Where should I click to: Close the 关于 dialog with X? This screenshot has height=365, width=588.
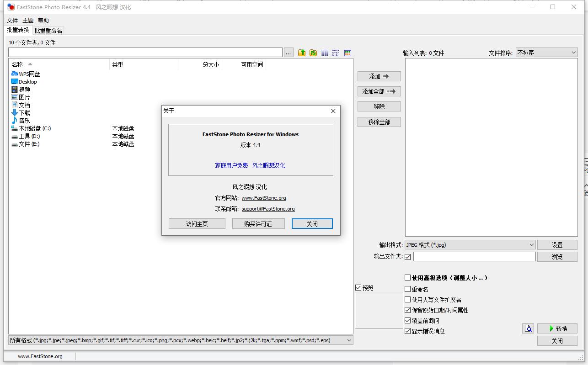tap(333, 111)
